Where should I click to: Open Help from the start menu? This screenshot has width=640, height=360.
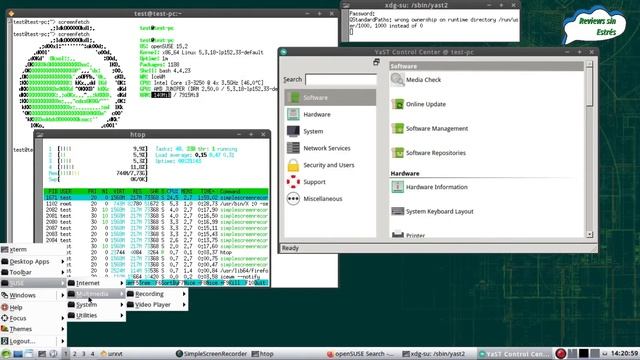click(x=33, y=307)
